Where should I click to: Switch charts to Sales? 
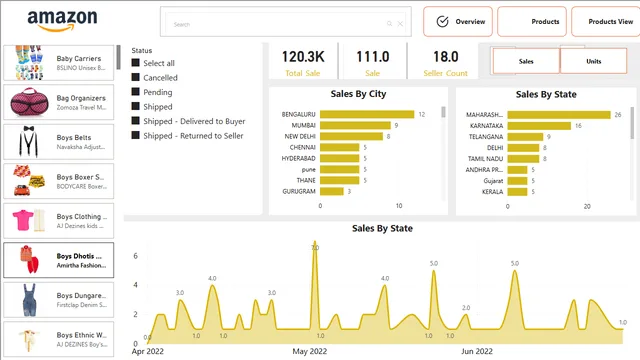(x=526, y=61)
